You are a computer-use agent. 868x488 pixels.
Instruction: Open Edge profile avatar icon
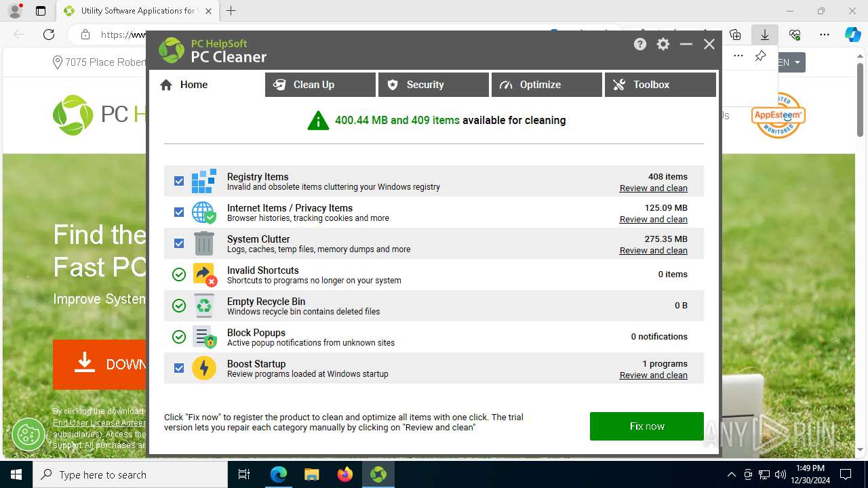pyautogui.click(x=14, y=11)
